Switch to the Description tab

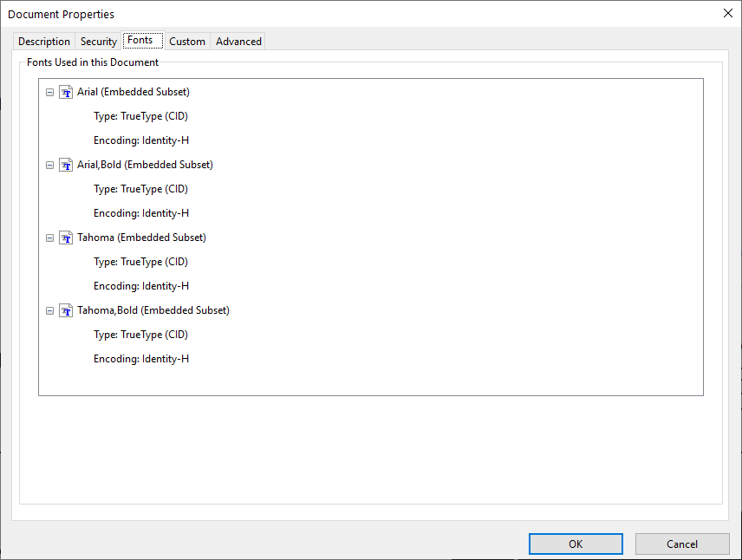coord(43,41)
